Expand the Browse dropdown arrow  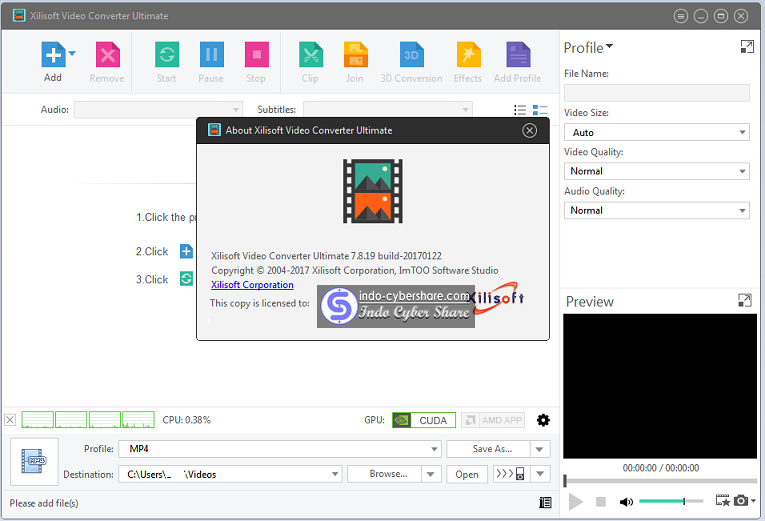[x=431, y=474]
